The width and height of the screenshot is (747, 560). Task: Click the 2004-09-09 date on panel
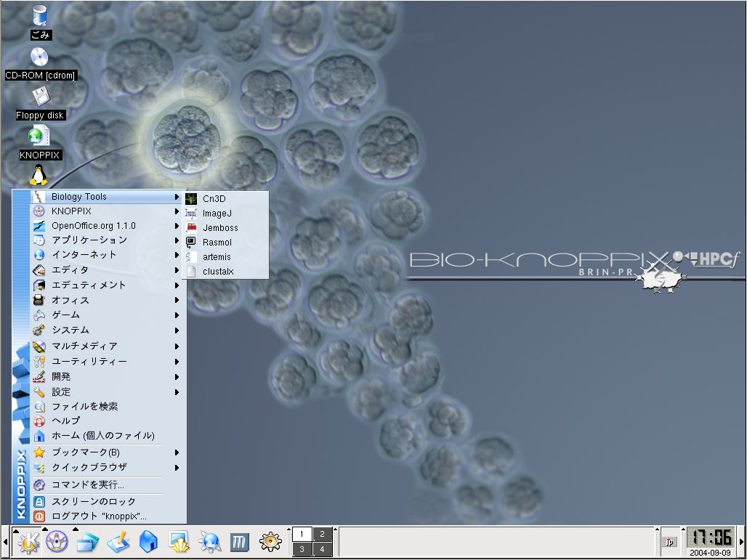(x=711, y=553)
